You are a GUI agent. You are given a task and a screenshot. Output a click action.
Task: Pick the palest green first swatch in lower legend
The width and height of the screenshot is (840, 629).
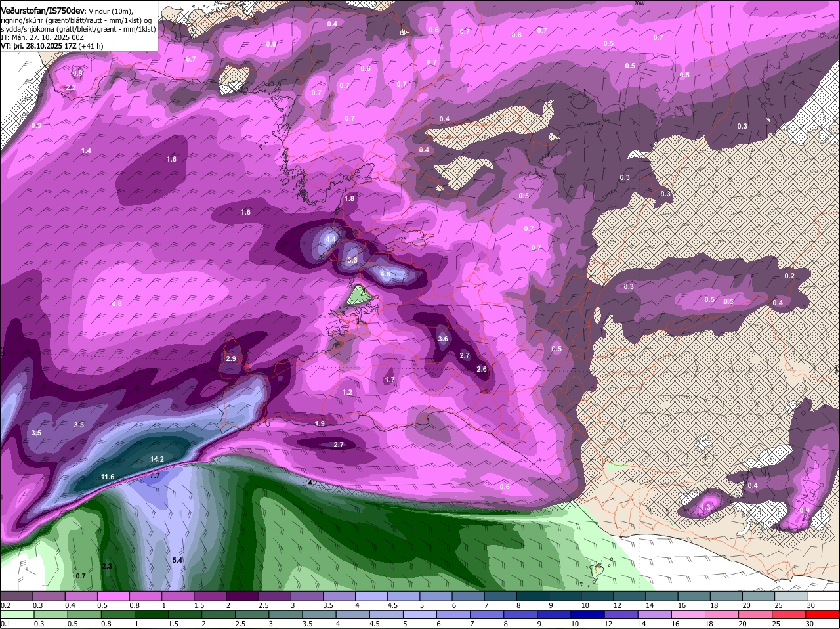pyautogui.click(x=17, y=615)
